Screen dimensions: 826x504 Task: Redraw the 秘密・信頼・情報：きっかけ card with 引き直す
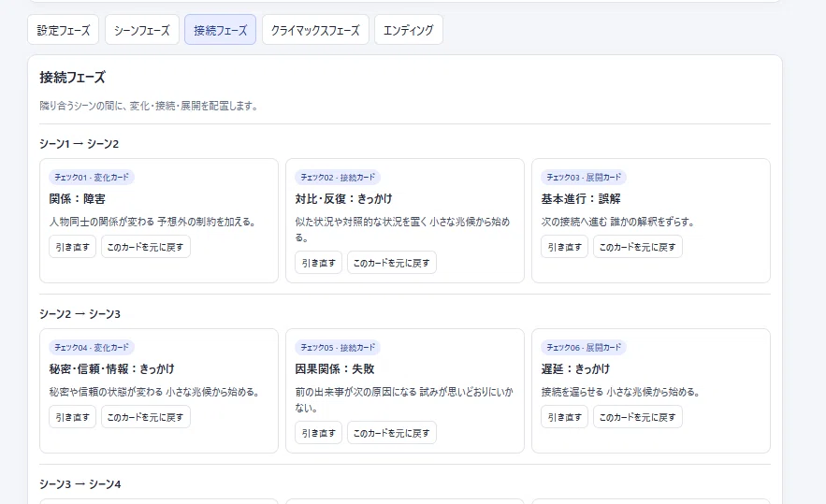[73, 417]
